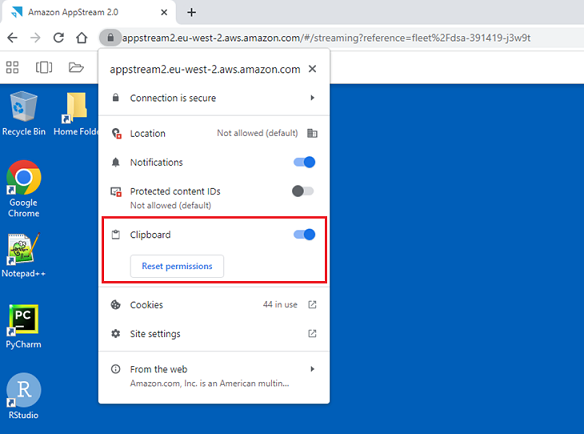584x434 pixels.
Task: Click the Reset permissions button
Action: pyautogui.click(x=177, y=266)
